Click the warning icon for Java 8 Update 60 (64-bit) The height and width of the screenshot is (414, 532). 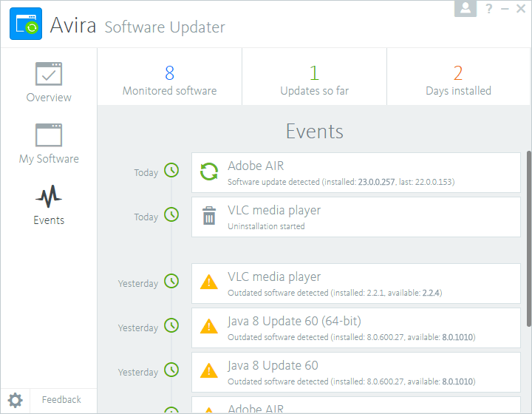point(209,327)
